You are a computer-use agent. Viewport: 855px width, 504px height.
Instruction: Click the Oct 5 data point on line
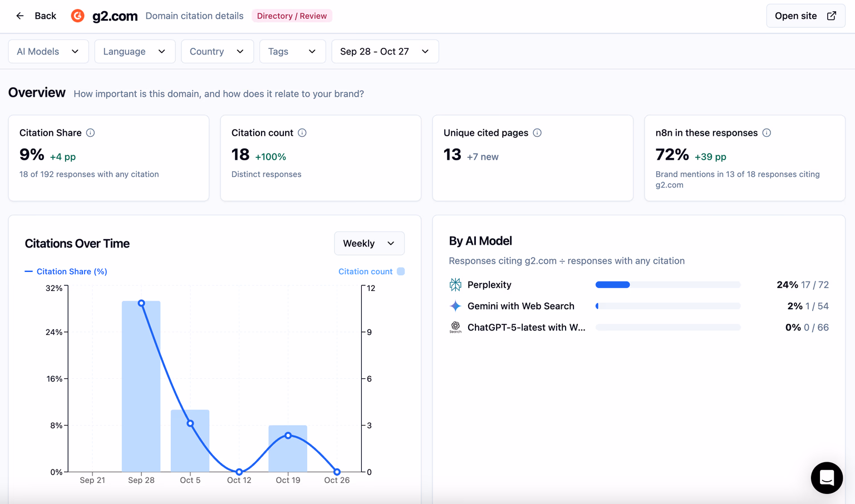(x=190, y=423)
